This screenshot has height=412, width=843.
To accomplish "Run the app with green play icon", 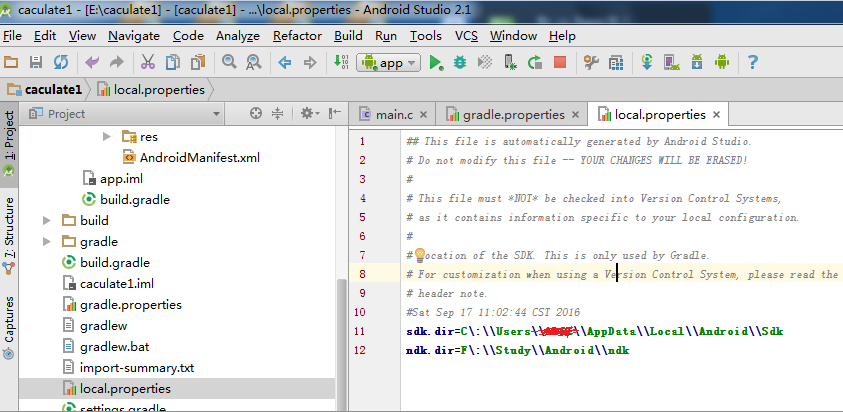I will 436,63.
